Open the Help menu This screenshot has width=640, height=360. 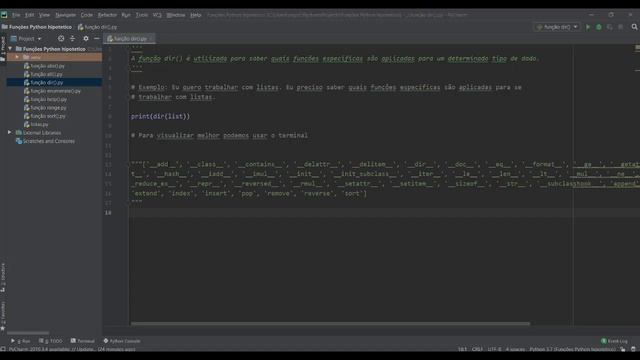196,15
